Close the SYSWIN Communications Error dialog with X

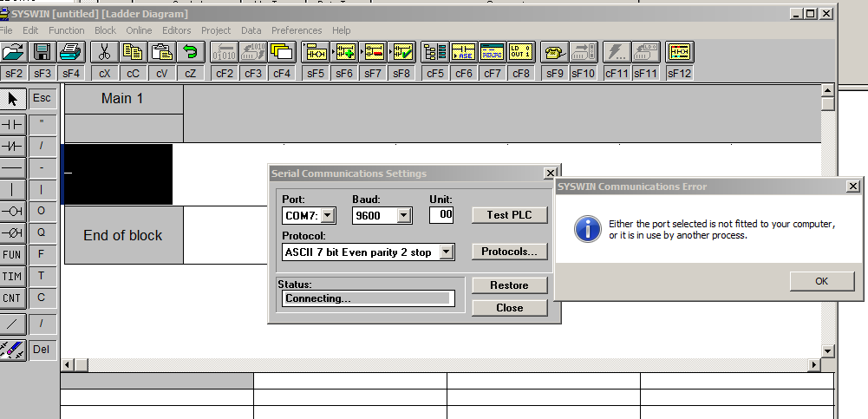(853, 187)
